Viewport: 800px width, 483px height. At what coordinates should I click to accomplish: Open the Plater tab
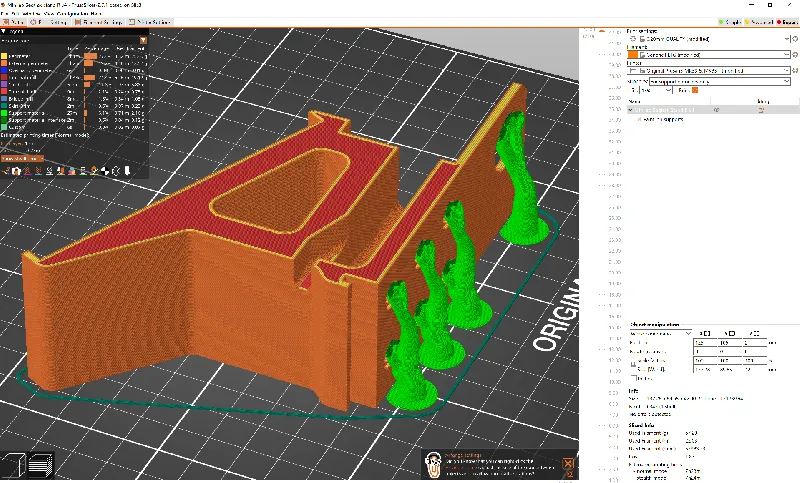coord(14,22)
